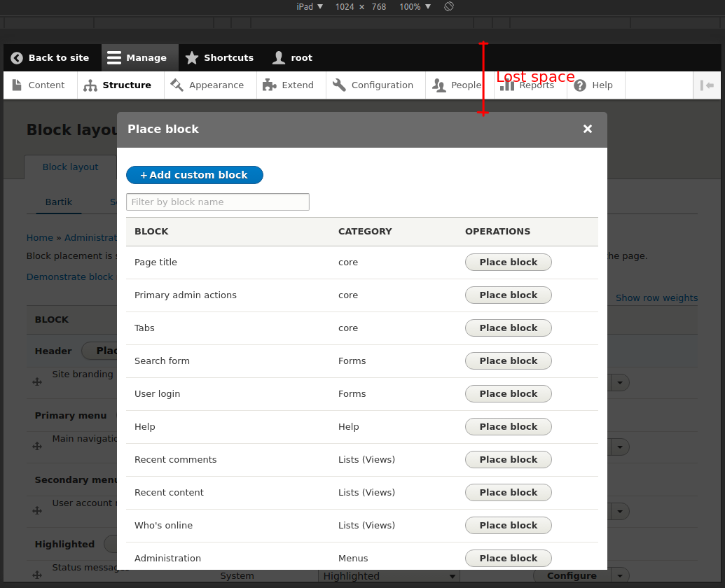Open the iPad device dropdown
This screenshot has width=725, height=588.
(310, 6)
